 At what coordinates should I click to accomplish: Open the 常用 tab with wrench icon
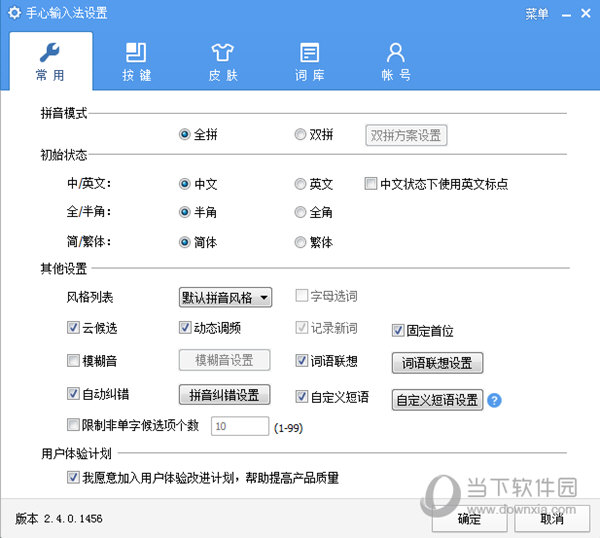click(x=51, y=61)
